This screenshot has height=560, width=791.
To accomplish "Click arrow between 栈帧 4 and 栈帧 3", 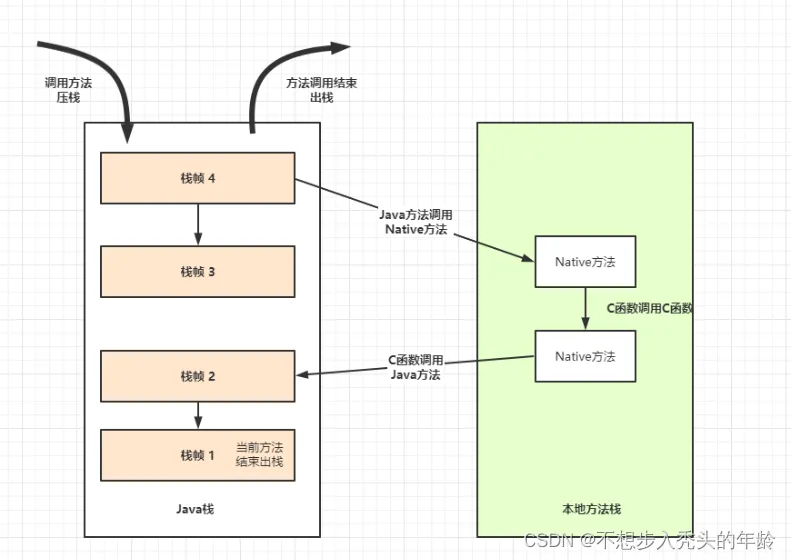I will click(198, 224).
